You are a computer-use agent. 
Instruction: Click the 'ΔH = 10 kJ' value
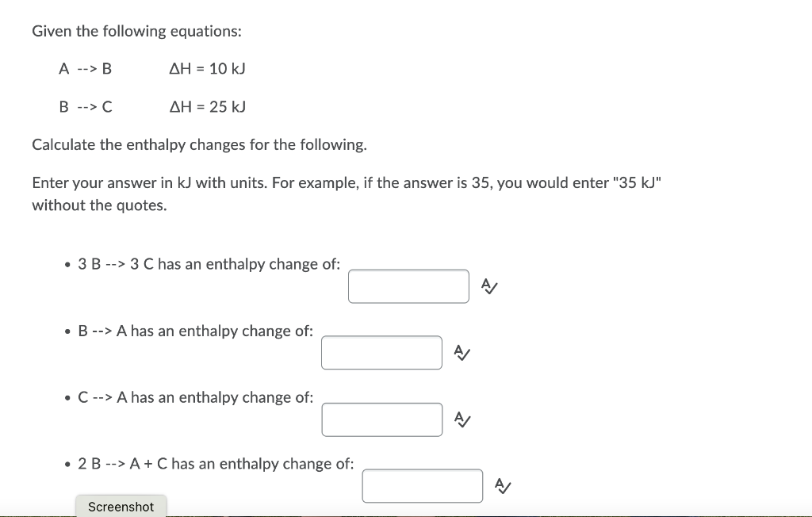[x=208, y=68]
